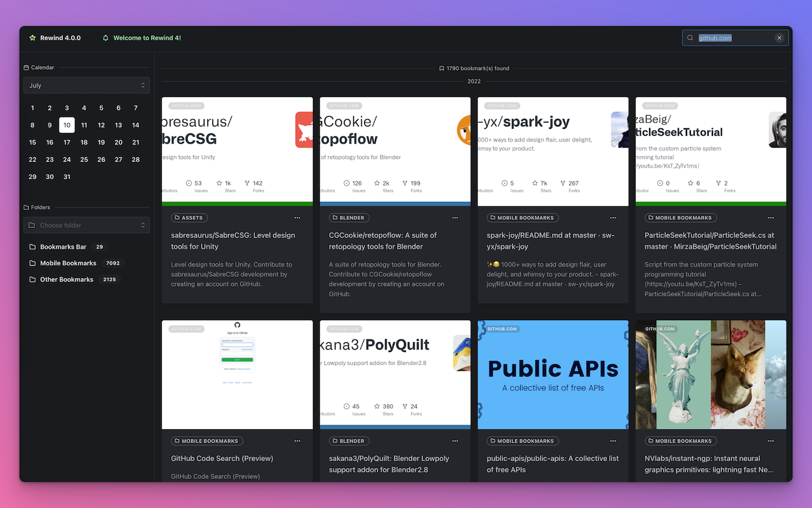
Task: Open the spark-joy card three-dot menu
Action: [x=613, y=218]
